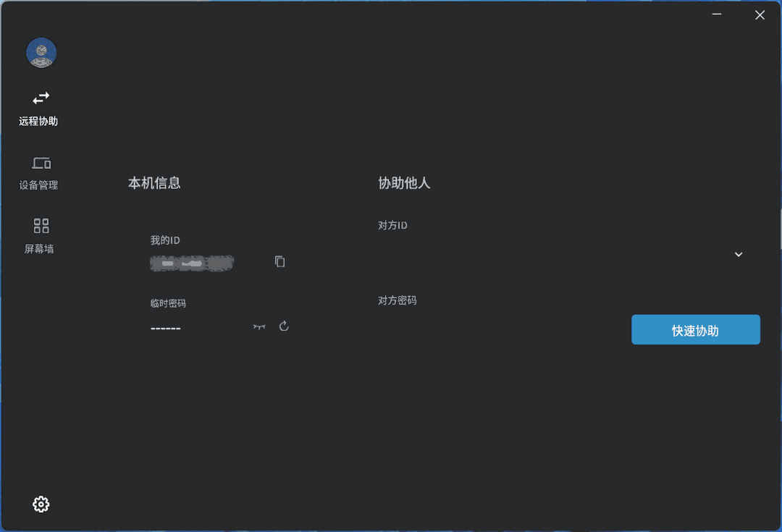Screen dimensions: 782x532
Task: Click the 本机信息 section heading
Action: click(x=154, y=183)
